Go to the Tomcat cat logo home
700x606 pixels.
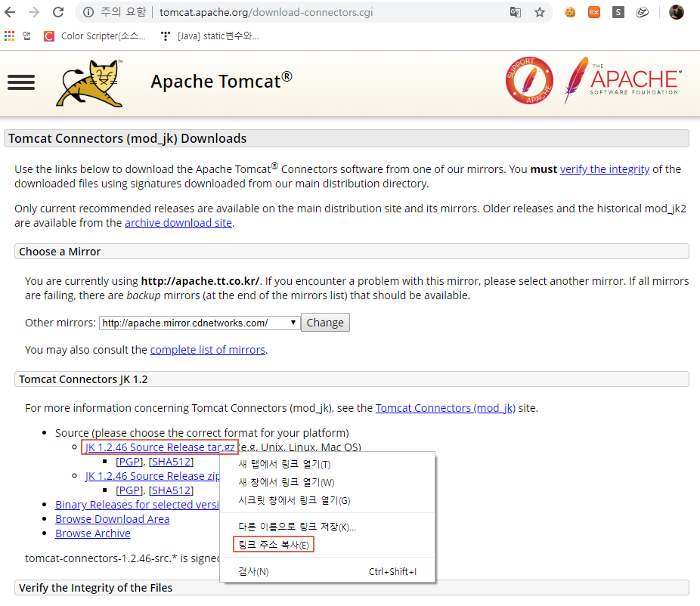point(90,83)
